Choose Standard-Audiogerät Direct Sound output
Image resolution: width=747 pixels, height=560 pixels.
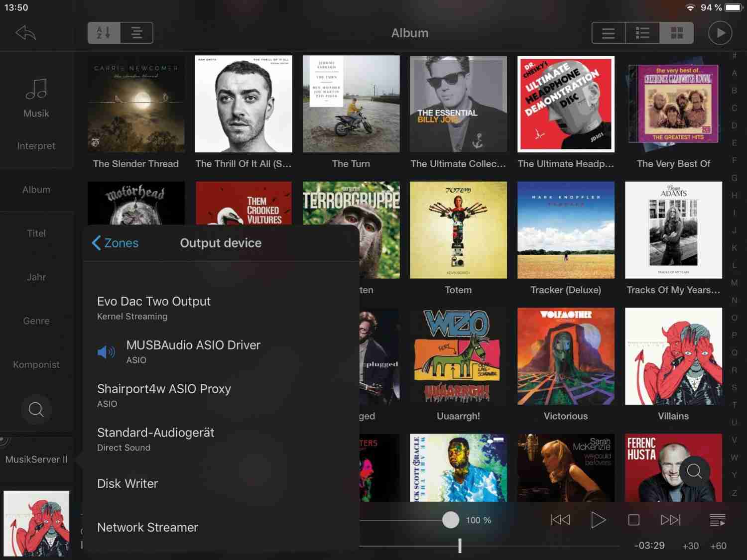[x=221, y=439]
